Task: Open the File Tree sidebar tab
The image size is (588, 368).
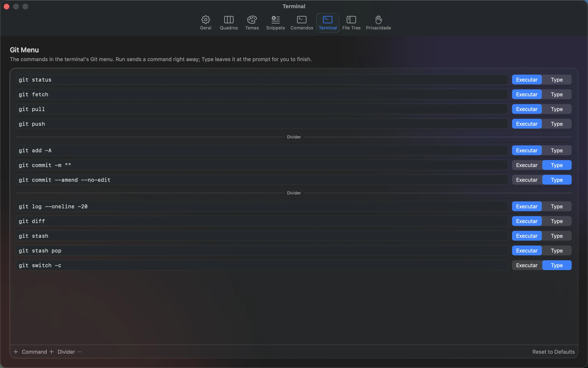Action: tap(351, 23)
